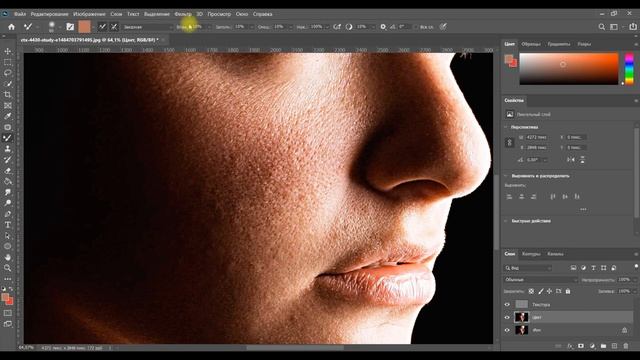Switch to the Градиенты tab

pyautogui.click(x=559, y=44)
